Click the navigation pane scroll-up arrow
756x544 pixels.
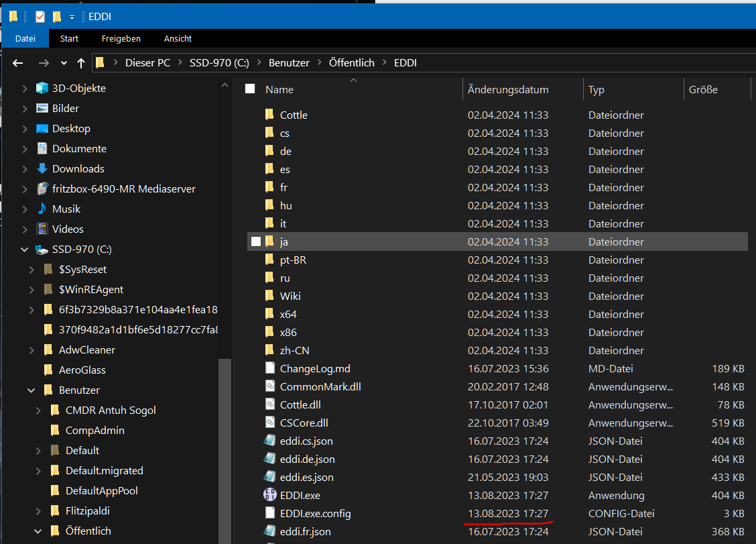(225, 85)
